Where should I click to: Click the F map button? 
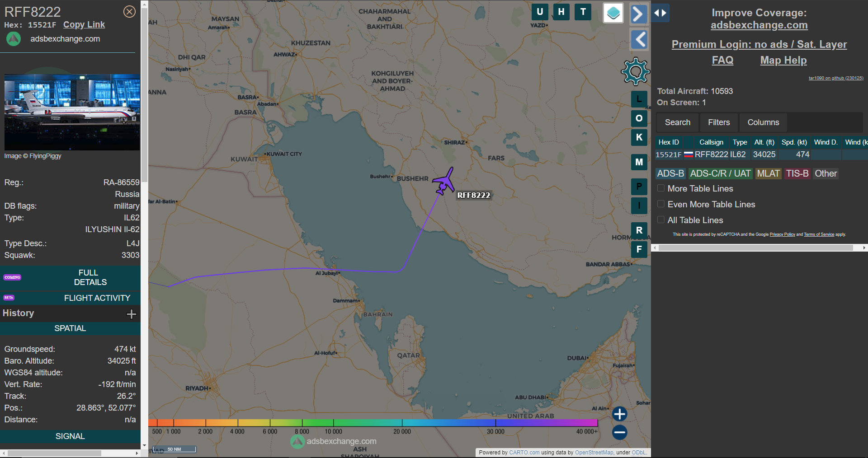point(639,249)
